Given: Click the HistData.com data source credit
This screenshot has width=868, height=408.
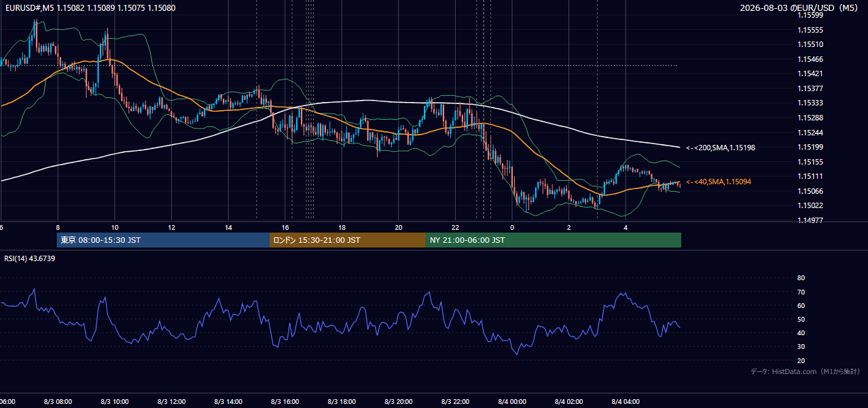Looking at the screenshot, I should click(805, 371).
